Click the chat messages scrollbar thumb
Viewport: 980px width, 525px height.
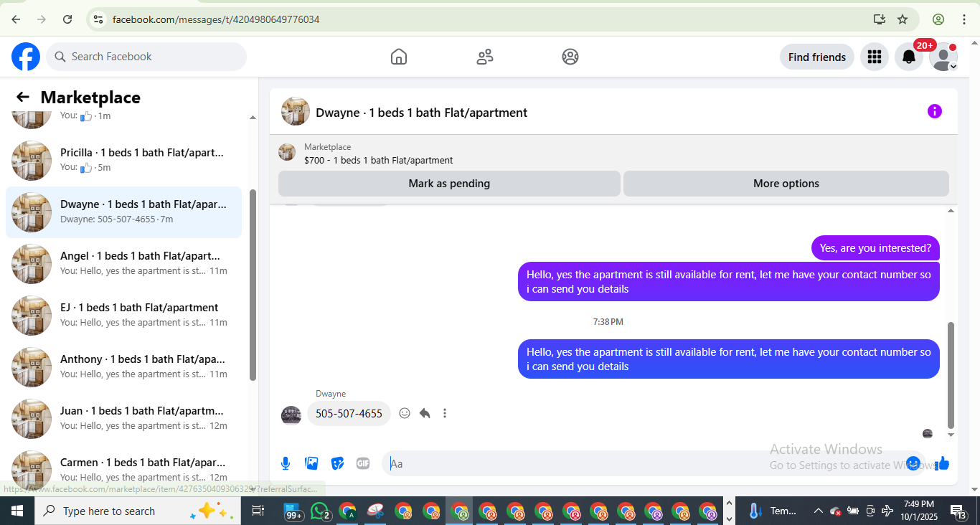click(x=951, y=374)
